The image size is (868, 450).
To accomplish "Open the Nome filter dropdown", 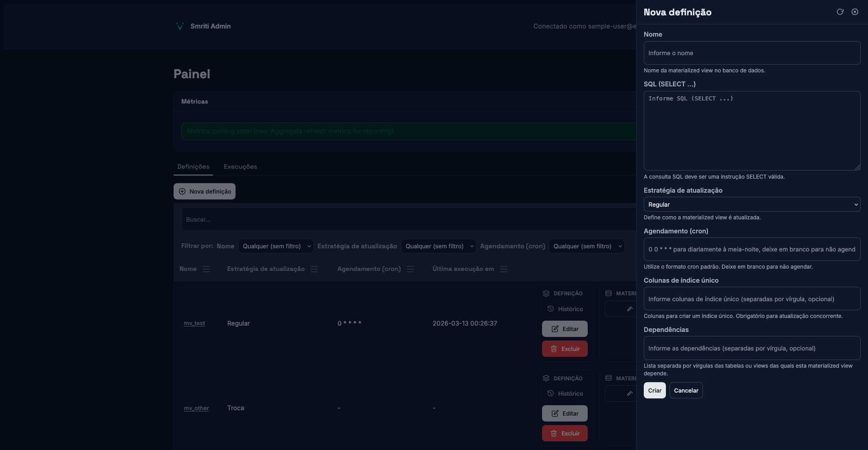I will (276, 246).
